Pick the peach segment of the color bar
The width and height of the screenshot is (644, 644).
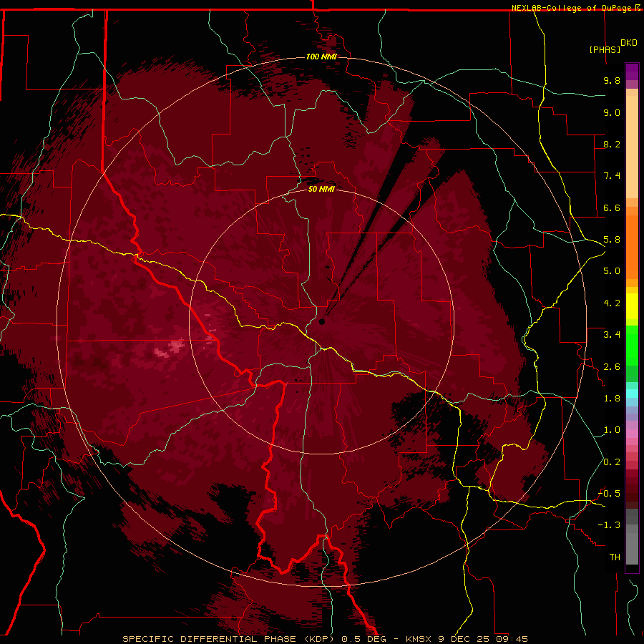[632, 147]
